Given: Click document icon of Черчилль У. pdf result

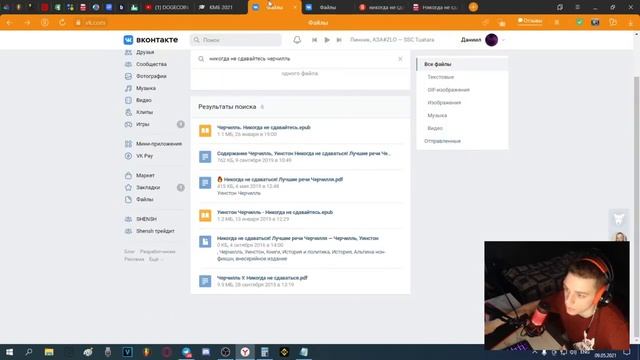Looking at the screenshot, I should 205,281.
